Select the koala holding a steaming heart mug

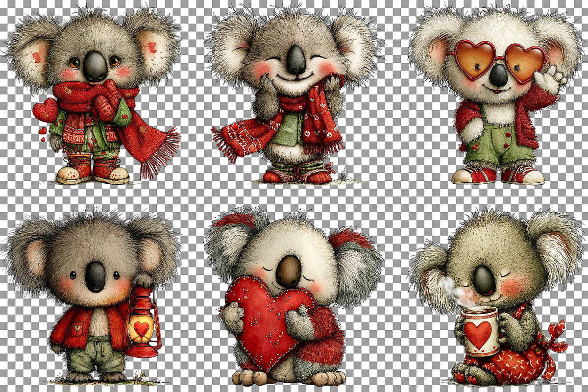coord(496,296)
